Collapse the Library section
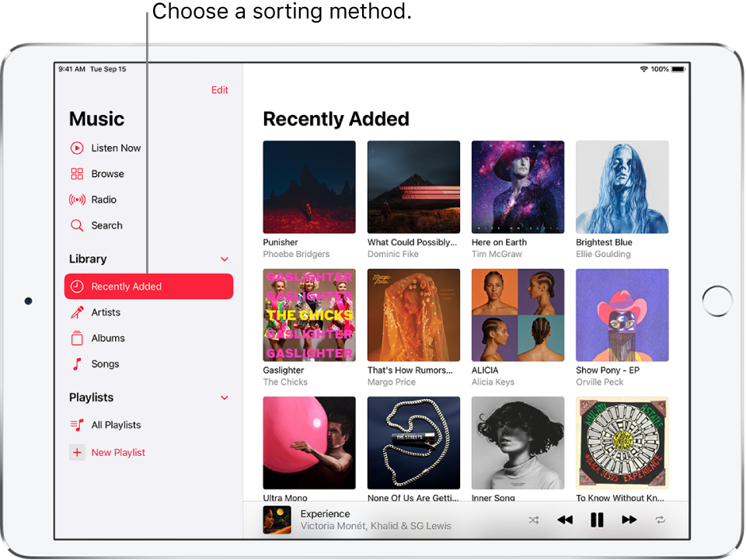Viewport: 746px width, 560px height. (x=225, y=259)
